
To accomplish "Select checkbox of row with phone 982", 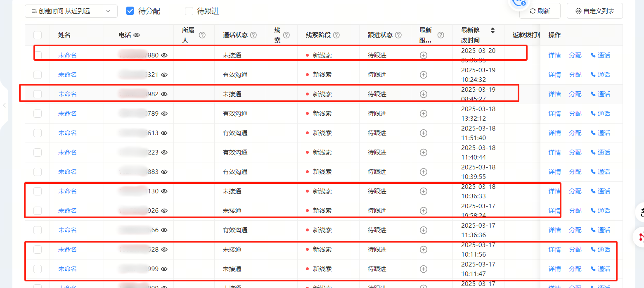I will click(38, 94).
